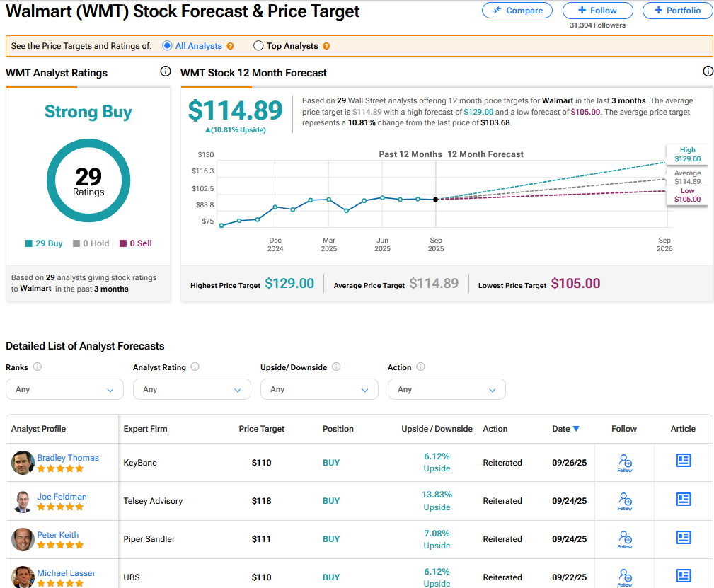Viewport: 714px width, 588px height.
Task: Click Lowest Price Target $105.00 value
Action: [575, 283]
